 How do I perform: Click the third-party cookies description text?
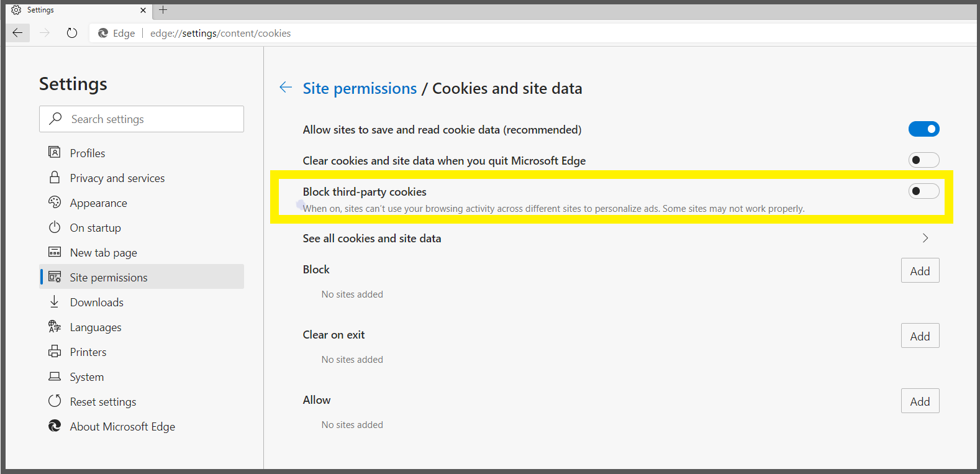[x=553, y=208]
